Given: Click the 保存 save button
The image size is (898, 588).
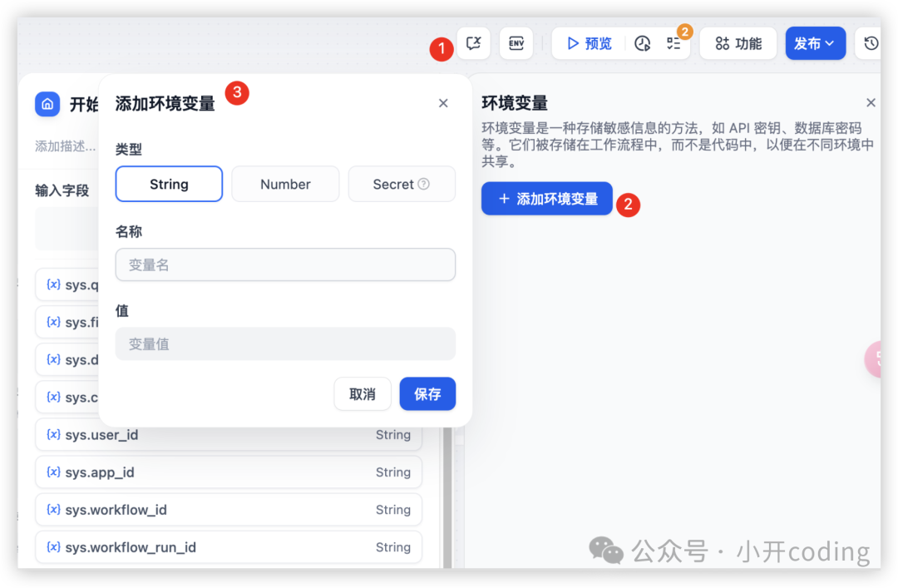Looking at the screenshot, I should pos(427,393).
